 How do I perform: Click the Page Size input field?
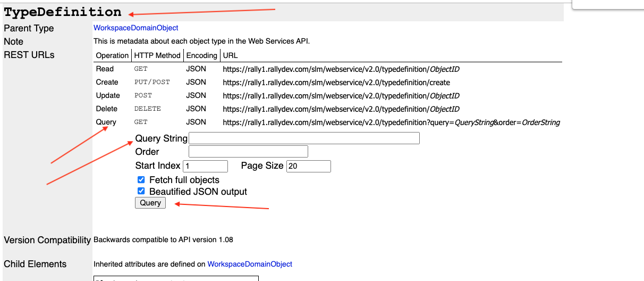(x=308, y=166)
